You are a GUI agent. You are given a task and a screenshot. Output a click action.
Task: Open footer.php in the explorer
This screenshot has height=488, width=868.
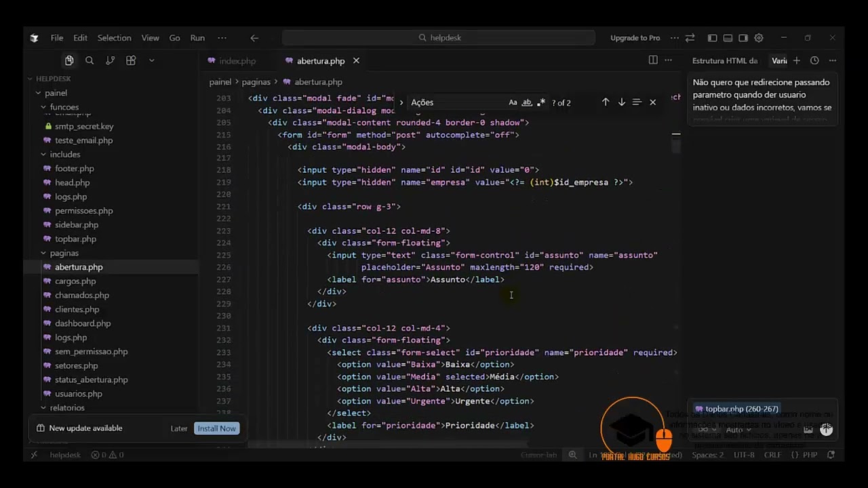(x=74, y=169)
